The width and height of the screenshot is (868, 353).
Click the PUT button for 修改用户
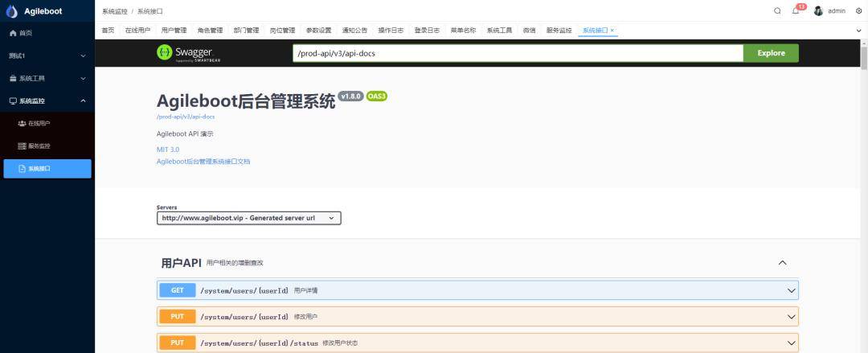point(177,317)
